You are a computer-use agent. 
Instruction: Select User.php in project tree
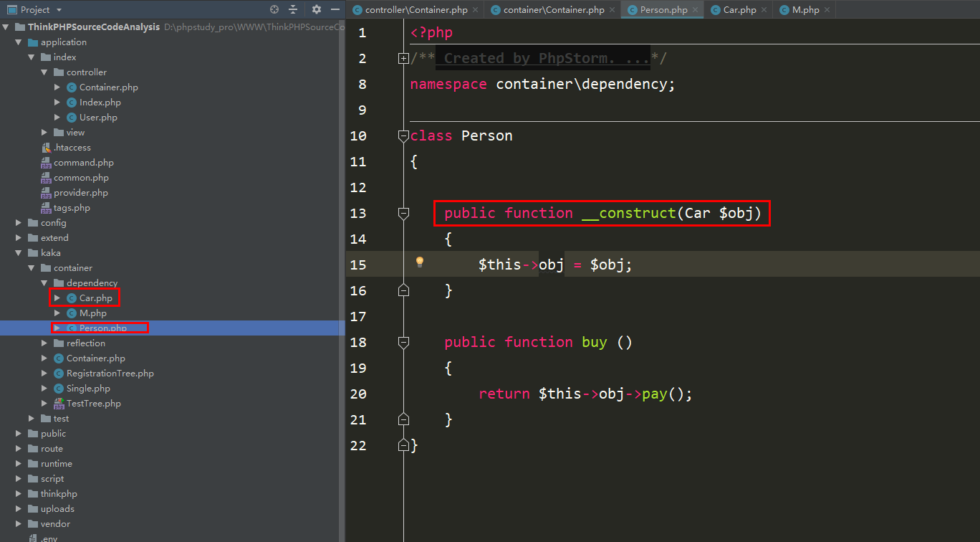coord(98,118)
